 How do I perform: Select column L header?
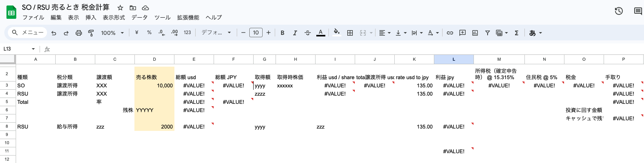(x=454, y=59)
